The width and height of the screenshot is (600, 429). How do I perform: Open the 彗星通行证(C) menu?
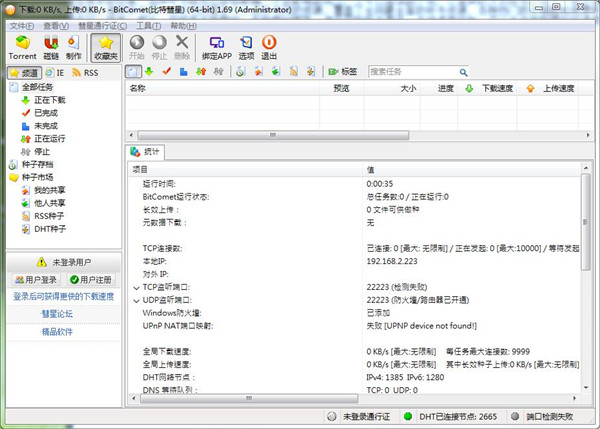[x=103, y=26]
